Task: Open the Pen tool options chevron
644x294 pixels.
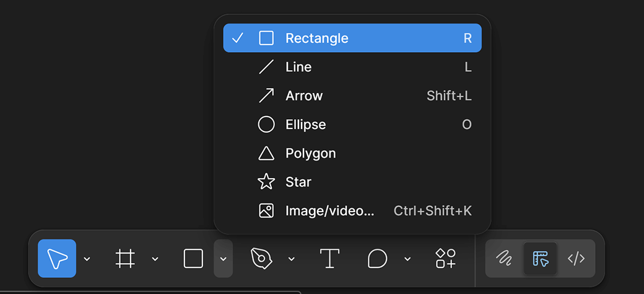Action: [x=292, y=259]
